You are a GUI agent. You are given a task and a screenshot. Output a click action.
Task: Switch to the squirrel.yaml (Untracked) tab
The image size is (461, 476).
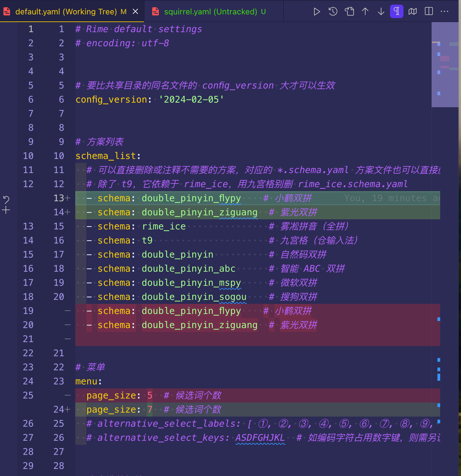[213, 11]
